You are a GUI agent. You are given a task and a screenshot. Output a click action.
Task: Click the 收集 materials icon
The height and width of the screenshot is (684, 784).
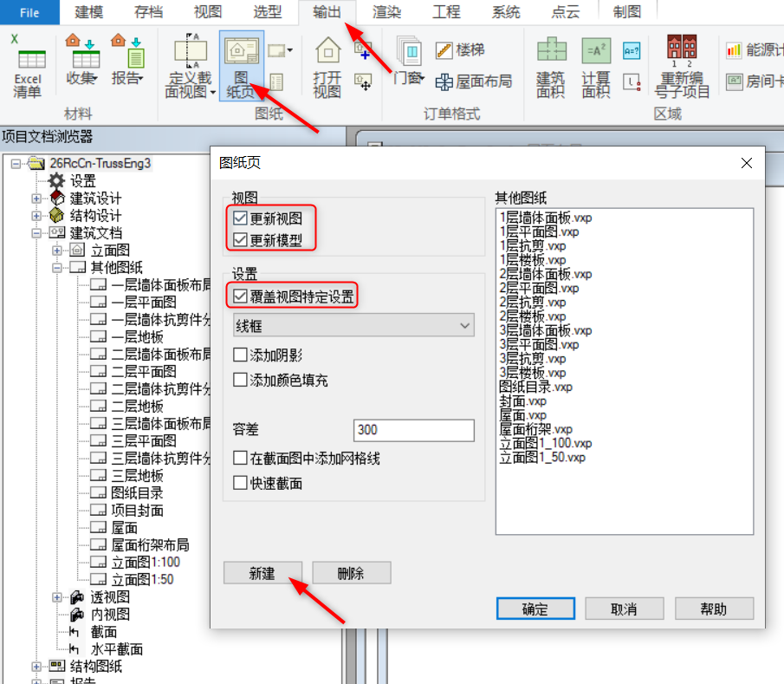pyautogui.click(x=82, y=59)
